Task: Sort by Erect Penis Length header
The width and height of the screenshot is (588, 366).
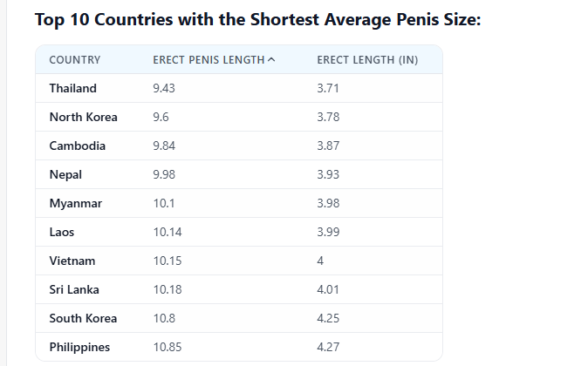Action: (209, 60)
